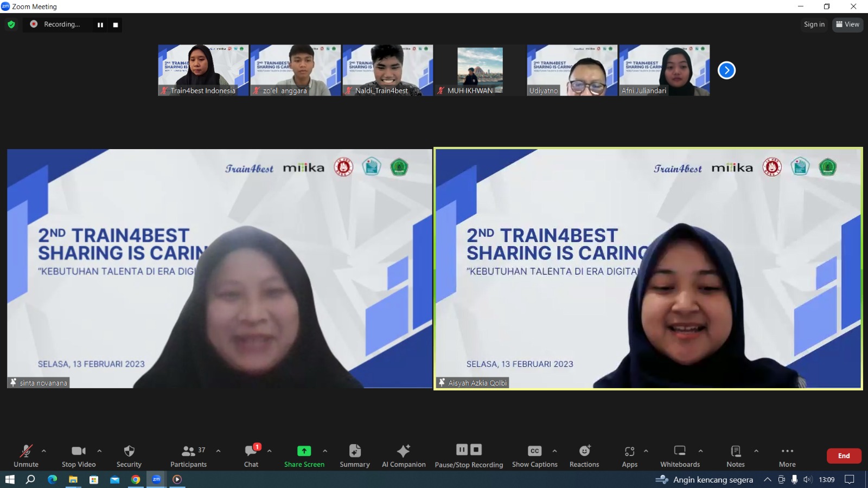Click the encryption shield icon
This screenshot has width=868, height=488.
pos(11,24)
